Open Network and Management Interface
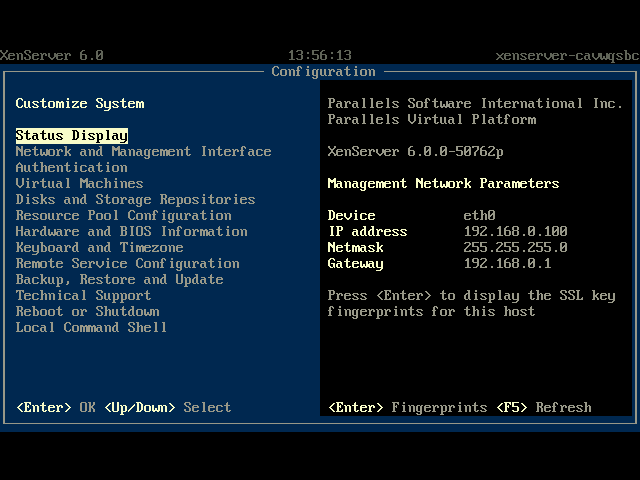 tap(143, 151)
